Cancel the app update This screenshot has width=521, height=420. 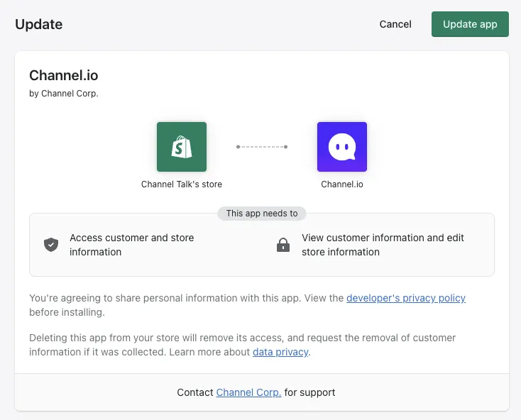395,24
